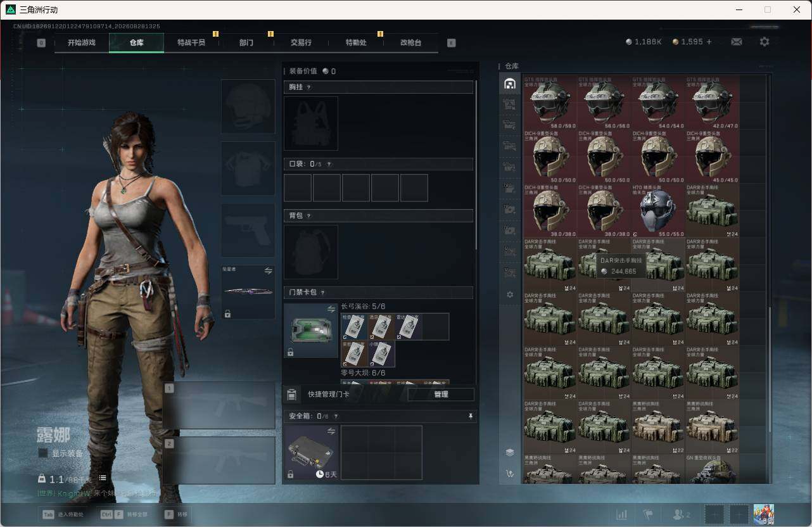Click the 装备价值 0 label
This screenshot has width=812, height=527.
click(312, 72)
